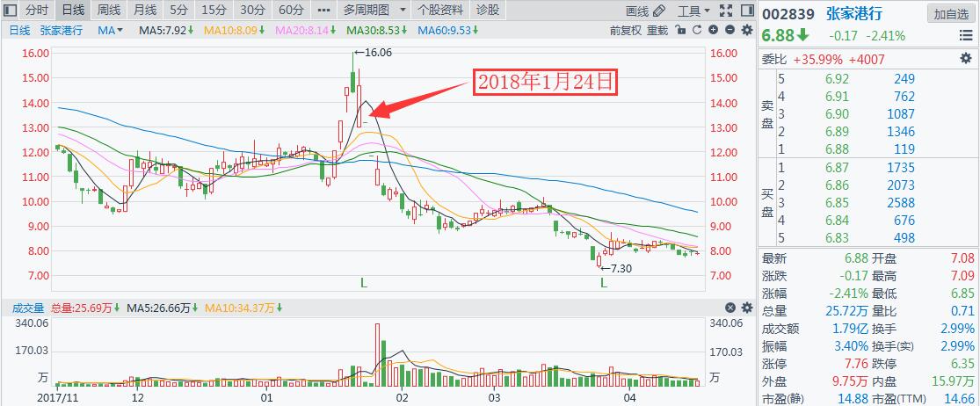
Task: Click 张家港行 name in indicator bar
Action: [62, 30]
